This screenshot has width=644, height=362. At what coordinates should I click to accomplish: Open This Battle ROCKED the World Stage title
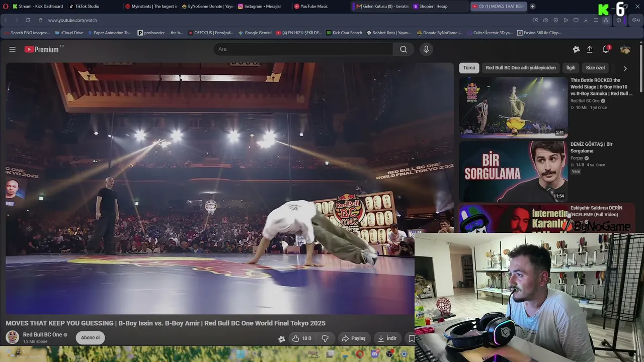[601, 87]
